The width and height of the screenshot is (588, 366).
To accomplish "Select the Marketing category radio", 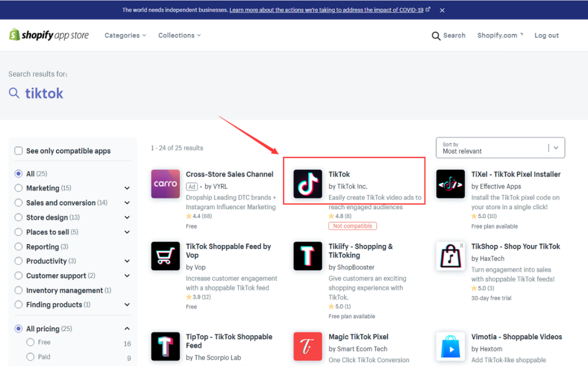I will [x=19, y=188].
